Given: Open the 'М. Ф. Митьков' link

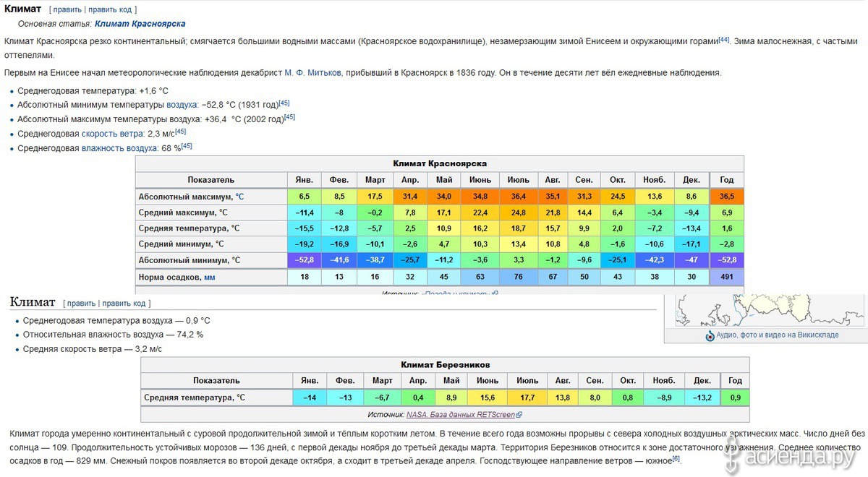Looking at the screenshot, I should coord(313,72).
